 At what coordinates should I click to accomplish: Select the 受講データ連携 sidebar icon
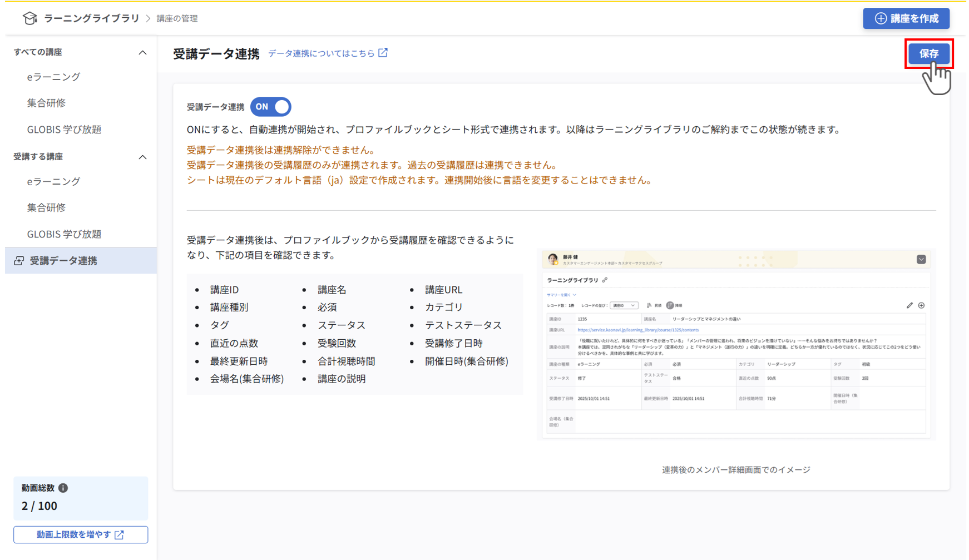click(19, 260)
